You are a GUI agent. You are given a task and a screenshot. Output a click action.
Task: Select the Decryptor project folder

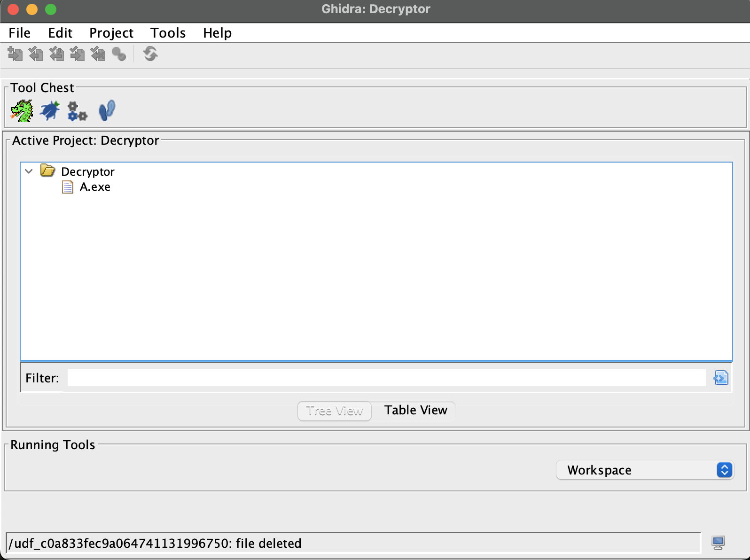click(87, 171)
